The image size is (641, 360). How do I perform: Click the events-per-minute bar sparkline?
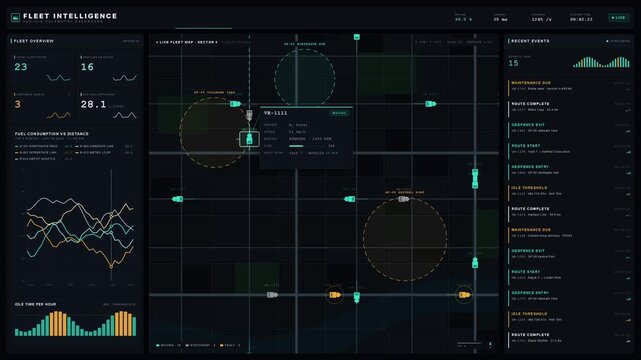[x=601, y=62]
